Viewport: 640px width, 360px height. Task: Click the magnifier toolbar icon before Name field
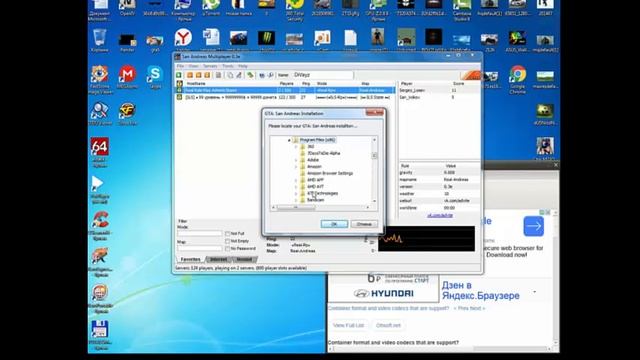click(x=270, y=75)
